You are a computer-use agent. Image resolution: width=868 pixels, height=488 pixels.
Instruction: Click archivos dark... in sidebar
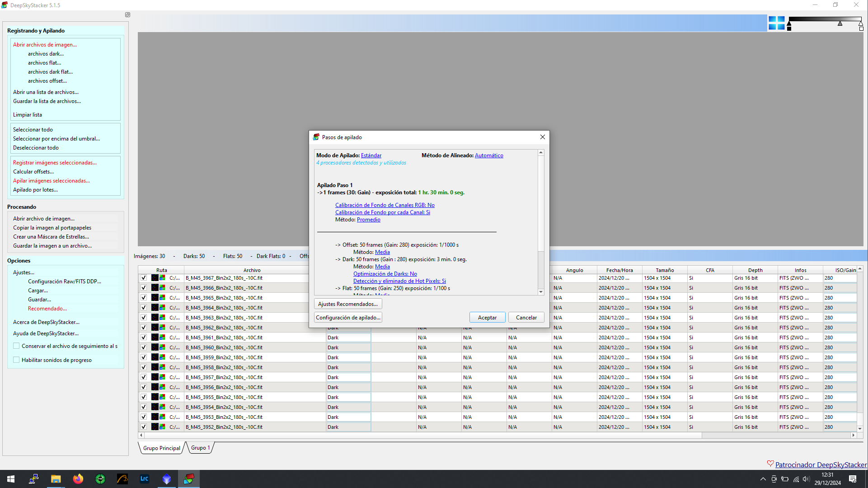(46, 54)
